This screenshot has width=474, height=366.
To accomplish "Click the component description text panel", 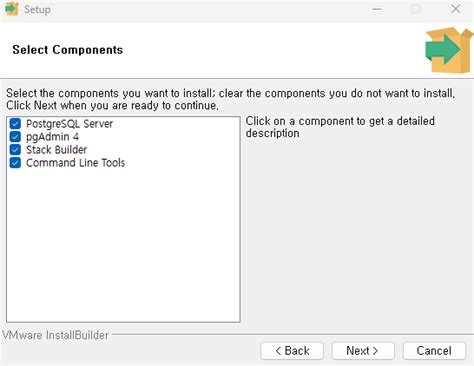I will tap(340, 127).
